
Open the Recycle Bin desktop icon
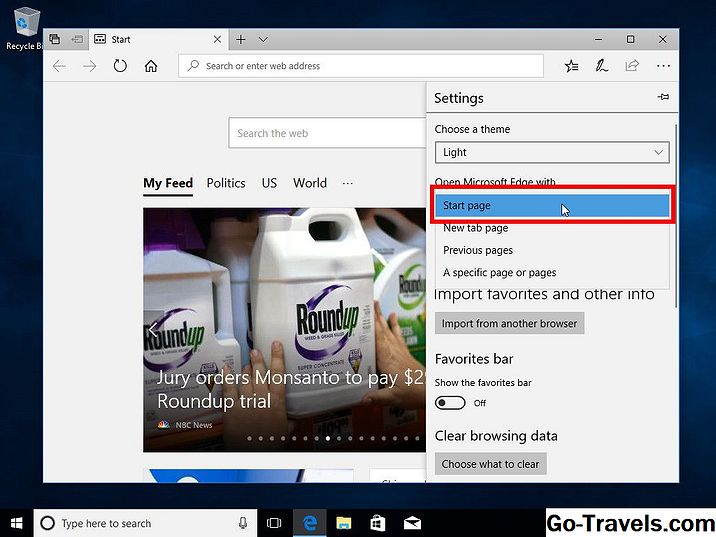24,28
